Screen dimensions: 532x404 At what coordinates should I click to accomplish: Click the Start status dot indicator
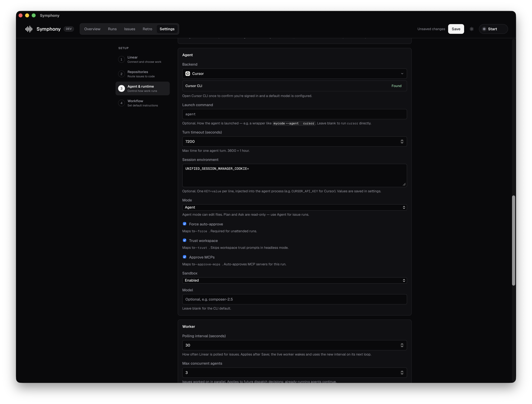(x=484, y=29)
